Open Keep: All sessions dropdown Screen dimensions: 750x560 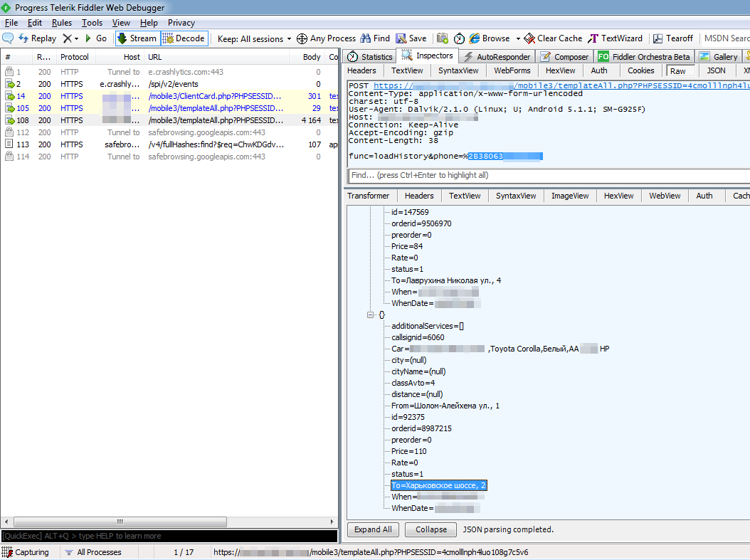tap(254, 38)
